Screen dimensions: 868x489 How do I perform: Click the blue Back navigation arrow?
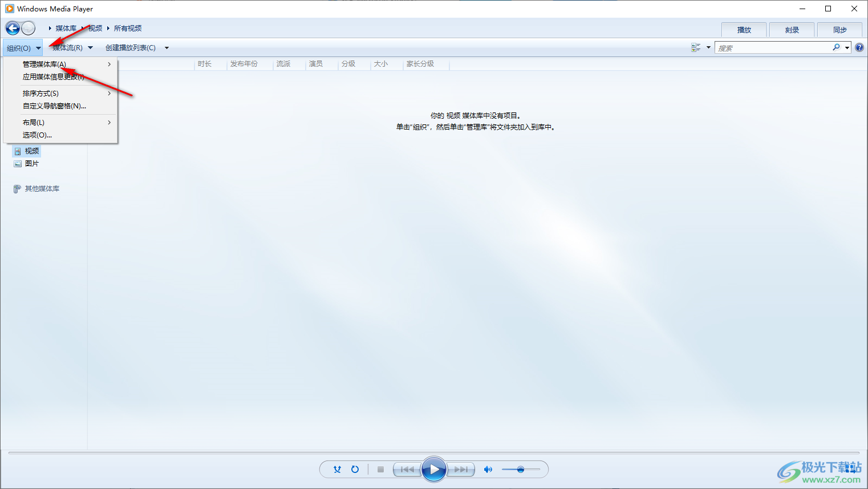tap(13, 28)
